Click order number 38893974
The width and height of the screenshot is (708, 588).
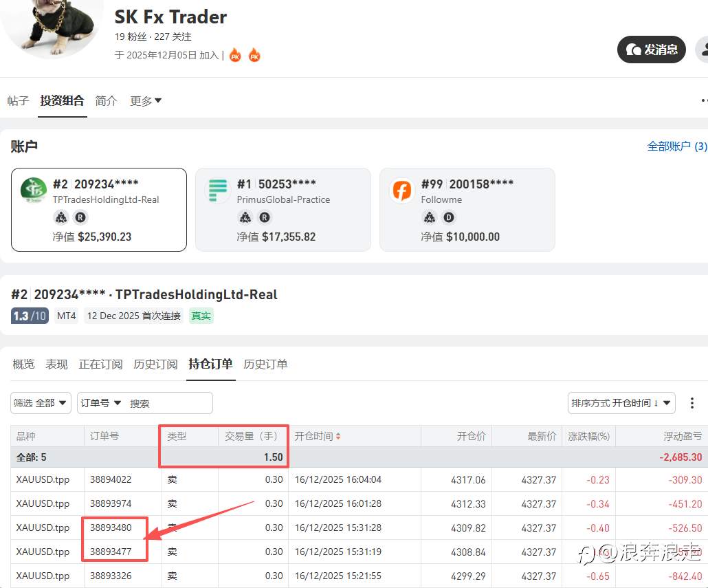click(111, 503)
